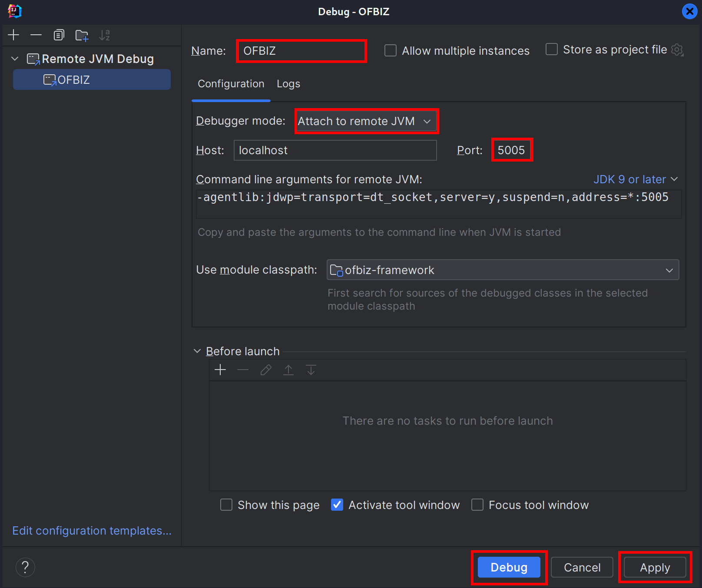Uncheck Activate tool window
The height and width of the screenshot is (588, 702).
(337, 505)
